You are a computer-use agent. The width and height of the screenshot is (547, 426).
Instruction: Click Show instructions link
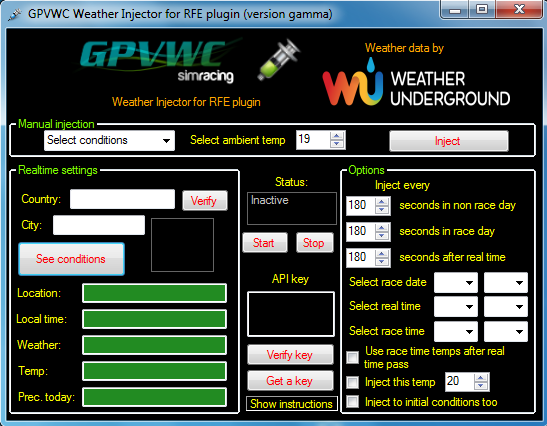click(292, 404)
